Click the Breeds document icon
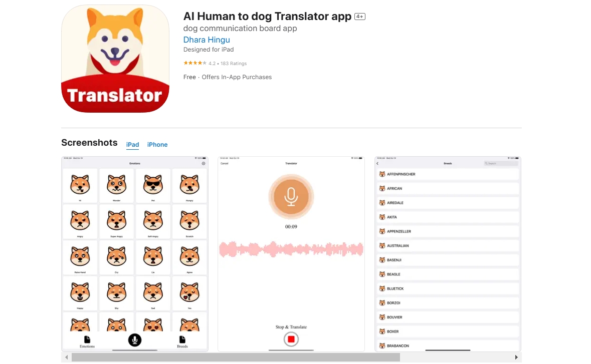Viewport: 591px width, 364px height. (182, 339)
